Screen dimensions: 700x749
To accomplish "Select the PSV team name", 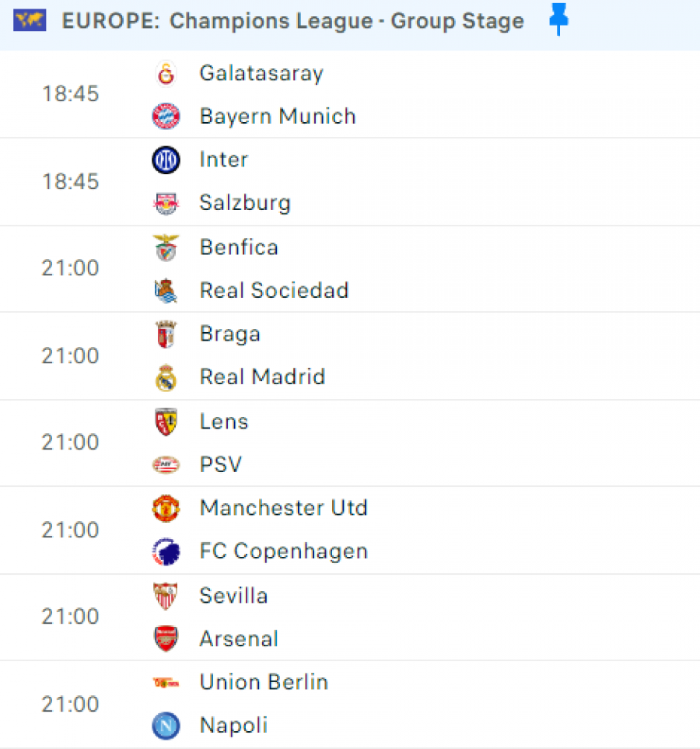I will pos(221,465).
